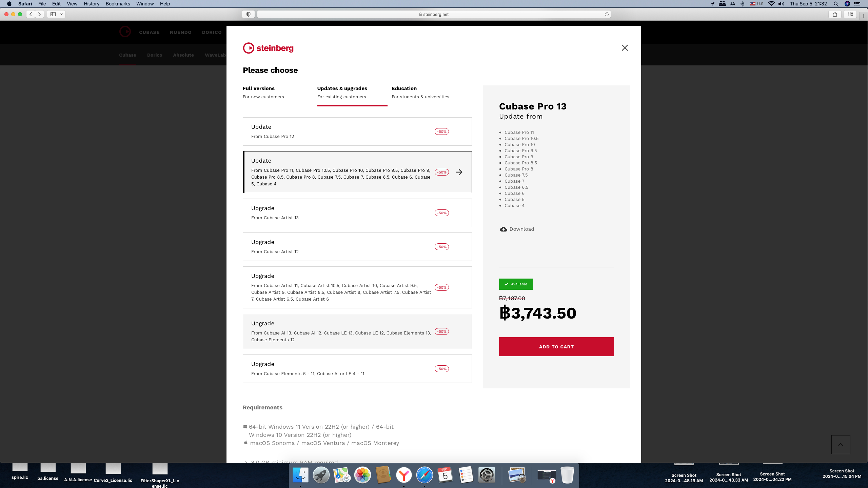Open the Safari menu
Image resolution: width=868 pixels, height=488 pixels.
pos(25,4)
